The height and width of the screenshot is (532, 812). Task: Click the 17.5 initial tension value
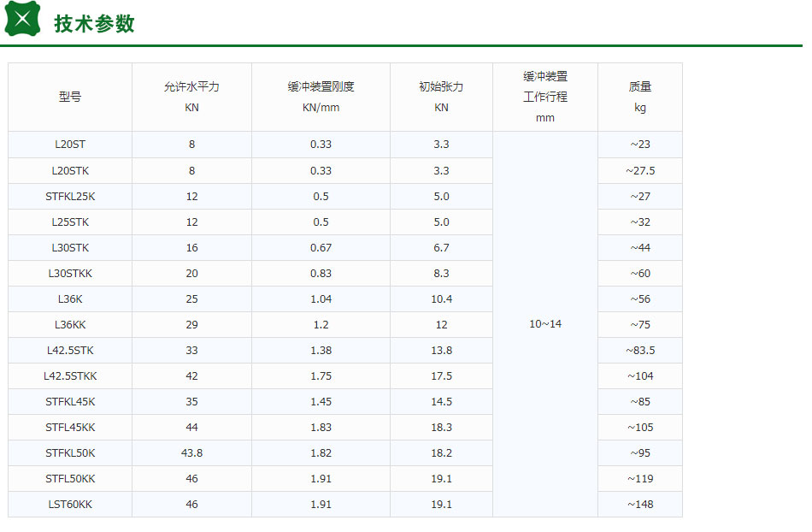pos(441,376)
